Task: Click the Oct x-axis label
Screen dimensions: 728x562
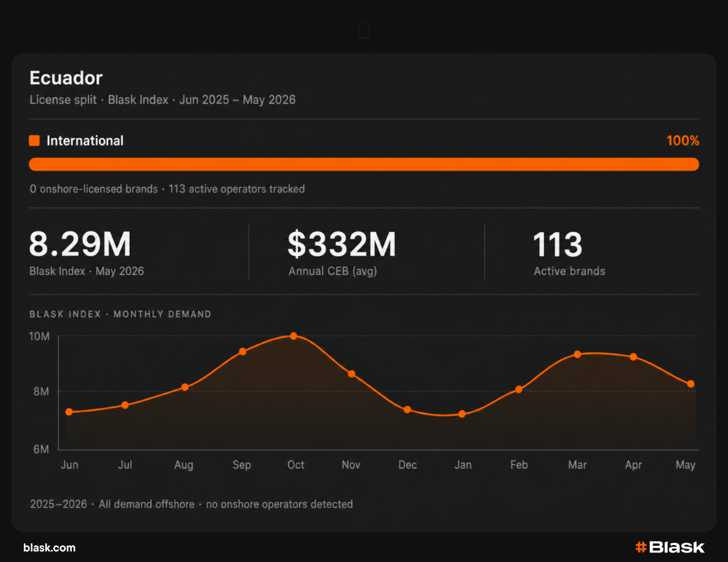Action: tap(296, 465)
